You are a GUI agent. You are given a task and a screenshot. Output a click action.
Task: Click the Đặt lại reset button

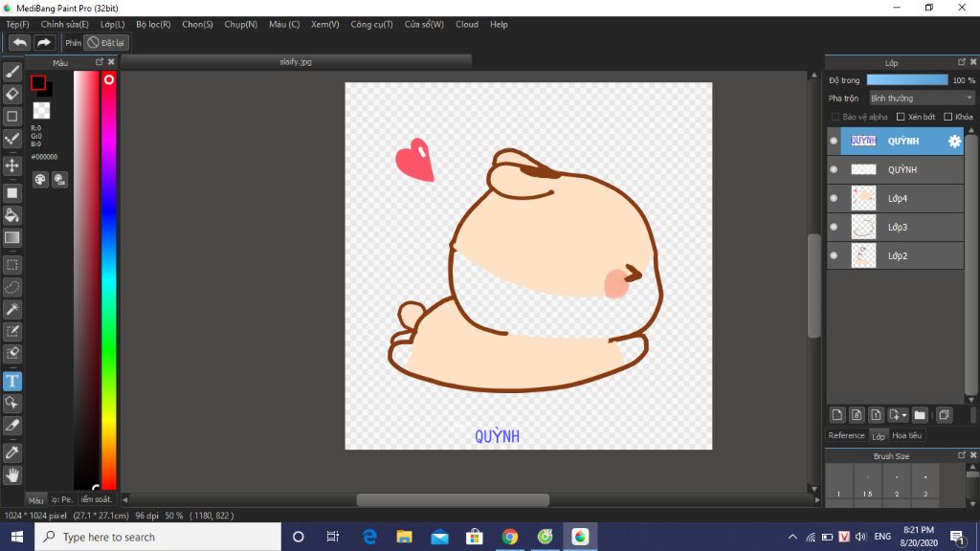point(106,42)
